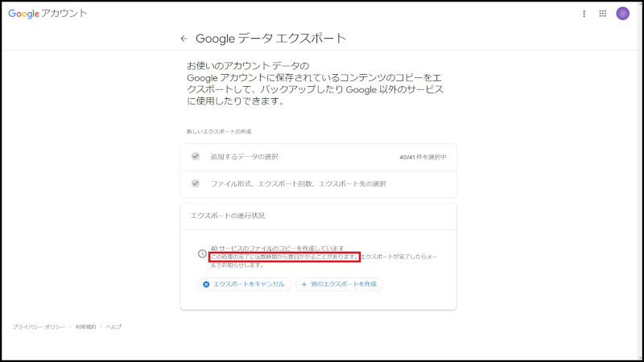Click the checkmark beside 追加するデータの選択

(196, 156)
